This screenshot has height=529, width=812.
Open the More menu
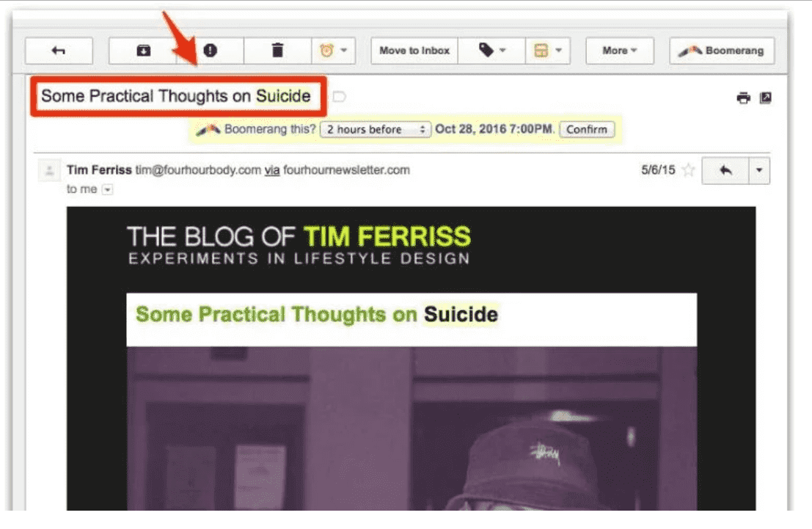(619, 51)
